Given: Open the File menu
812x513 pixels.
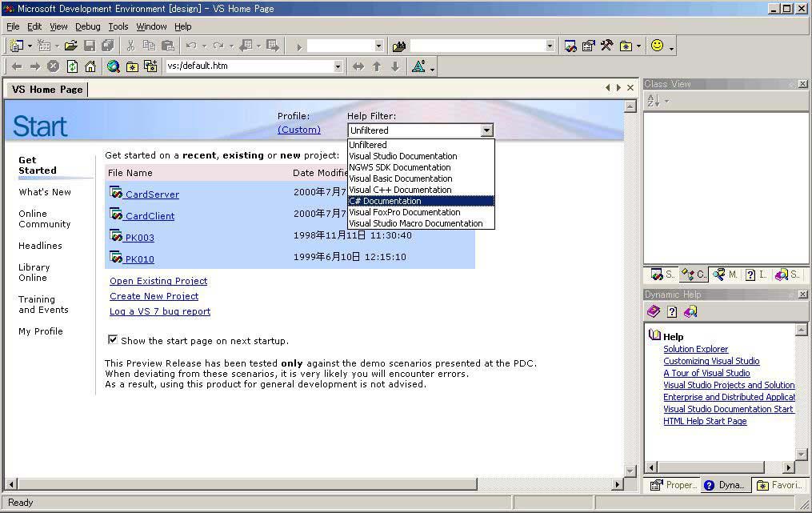Looking at the screenshot, I should pos(13,26).
